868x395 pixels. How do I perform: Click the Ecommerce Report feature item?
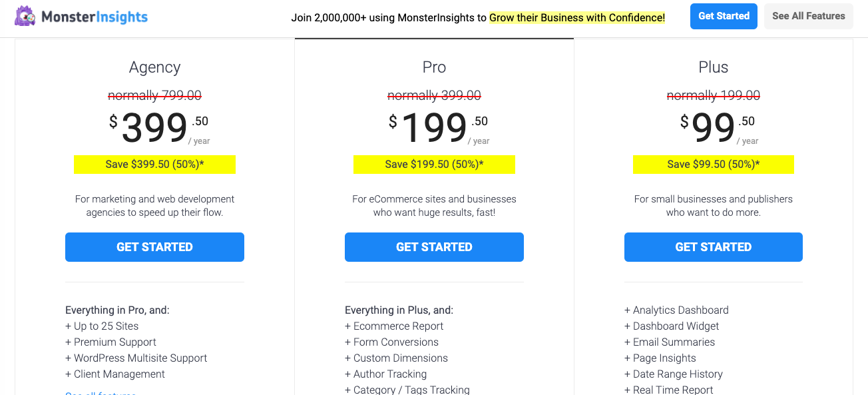pos(394,326)
